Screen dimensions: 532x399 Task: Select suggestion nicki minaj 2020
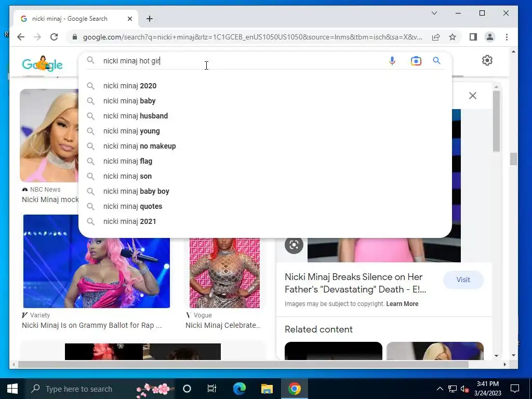pyautogui.click(x=265, y=86)
